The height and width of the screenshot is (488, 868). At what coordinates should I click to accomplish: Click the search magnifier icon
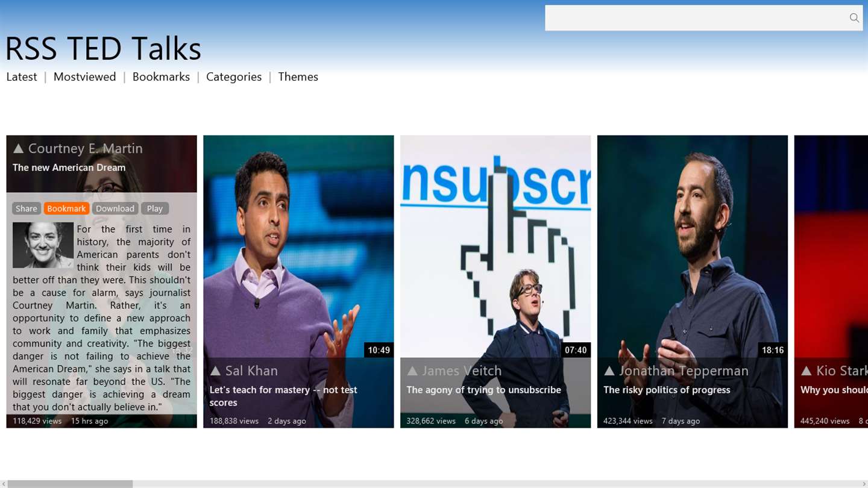854,18
